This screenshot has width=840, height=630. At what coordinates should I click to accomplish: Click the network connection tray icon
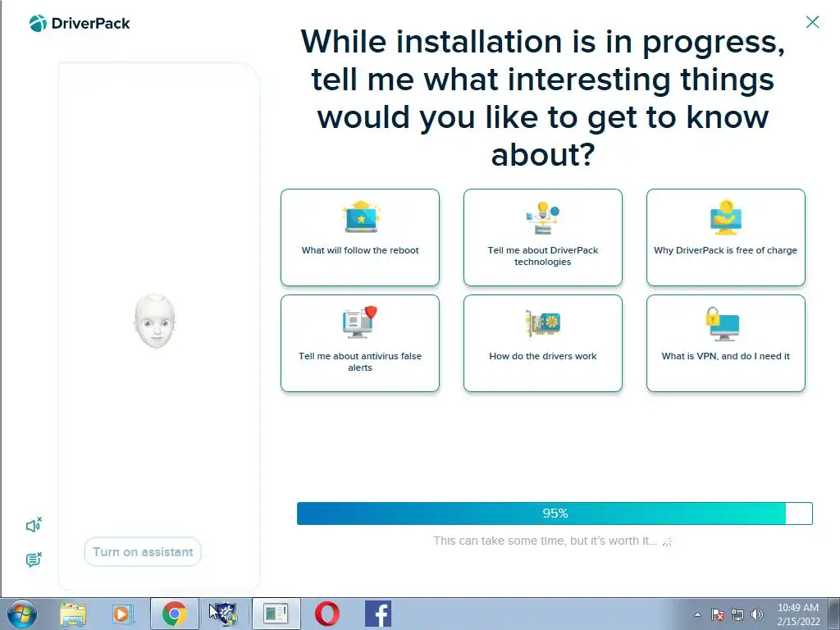coord(737,614)
